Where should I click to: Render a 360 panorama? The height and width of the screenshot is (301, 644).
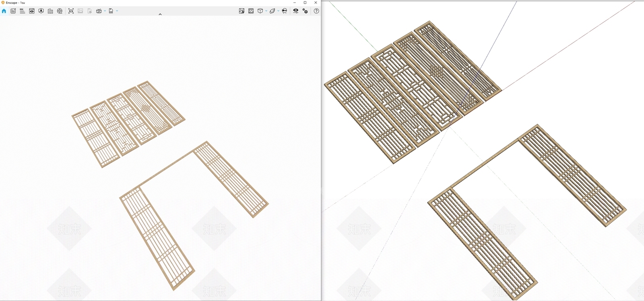coord(99,11)
